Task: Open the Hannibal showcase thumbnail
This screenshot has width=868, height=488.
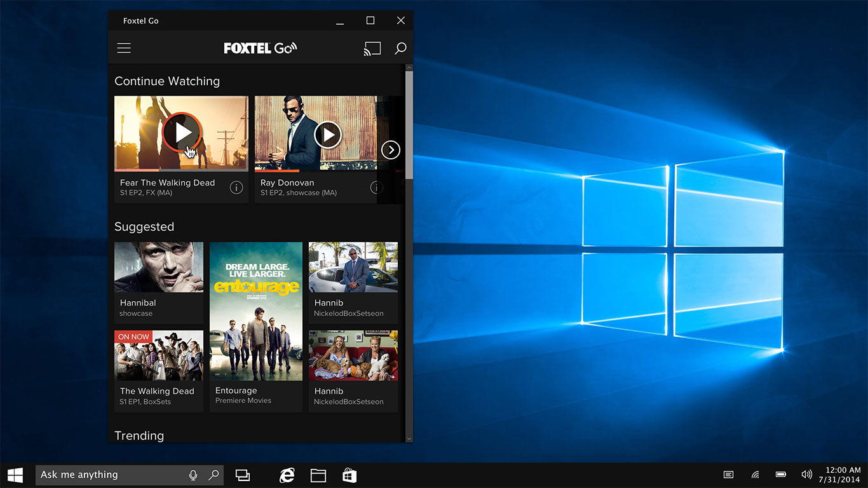Action: coord(159,267)
